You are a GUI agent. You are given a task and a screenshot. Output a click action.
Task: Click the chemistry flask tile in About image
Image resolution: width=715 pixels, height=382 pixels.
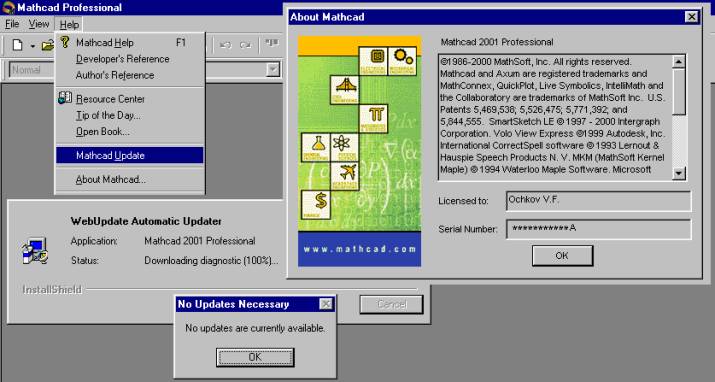(316, 148)
